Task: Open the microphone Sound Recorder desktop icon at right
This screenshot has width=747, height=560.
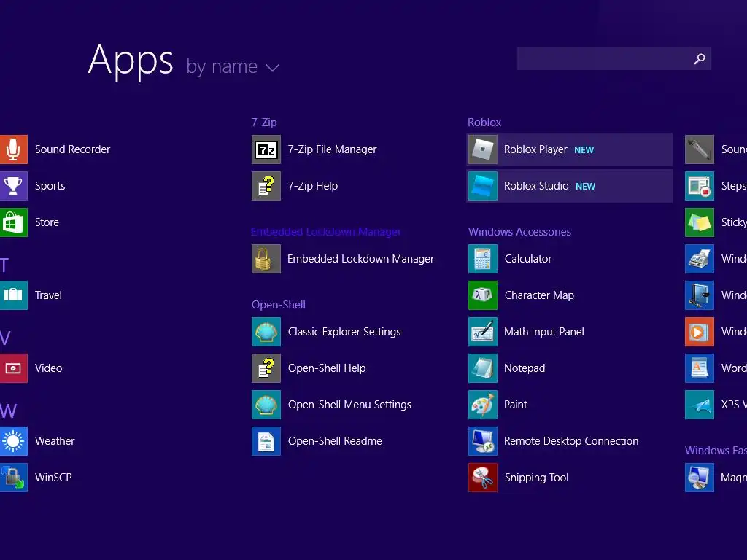Action: click(700, 149)
